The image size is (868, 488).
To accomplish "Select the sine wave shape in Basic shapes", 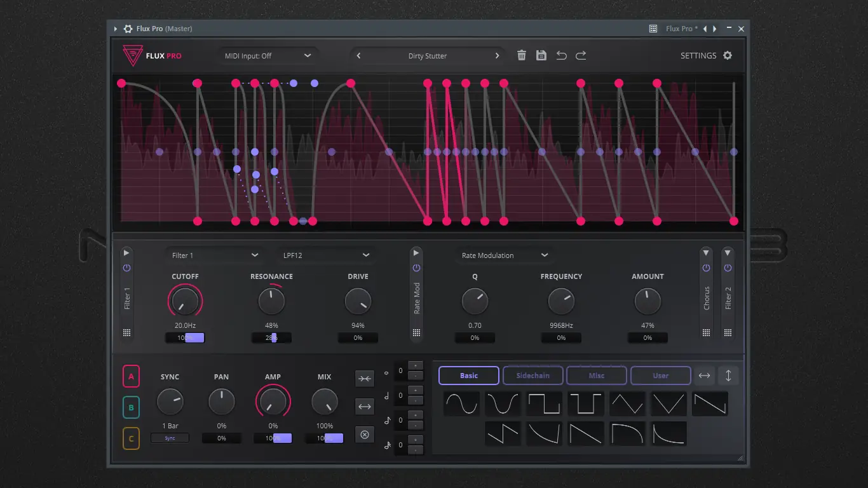I will pos(461,403).
